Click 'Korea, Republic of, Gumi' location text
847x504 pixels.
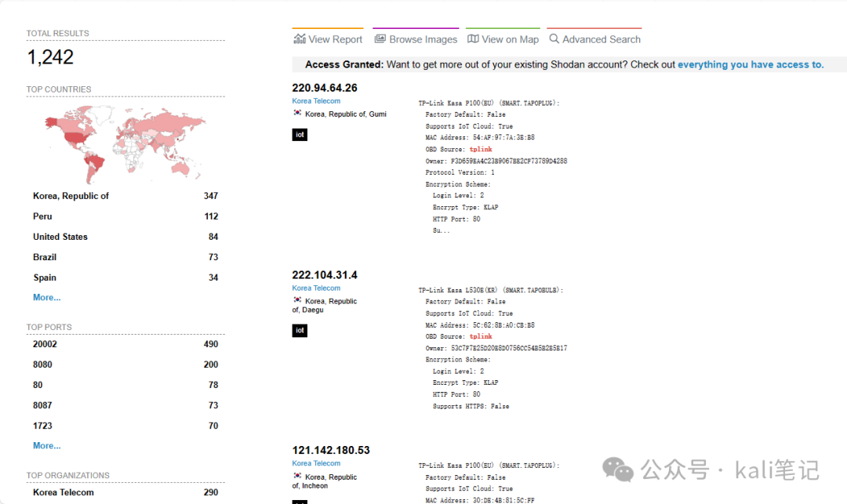[346, 114]
